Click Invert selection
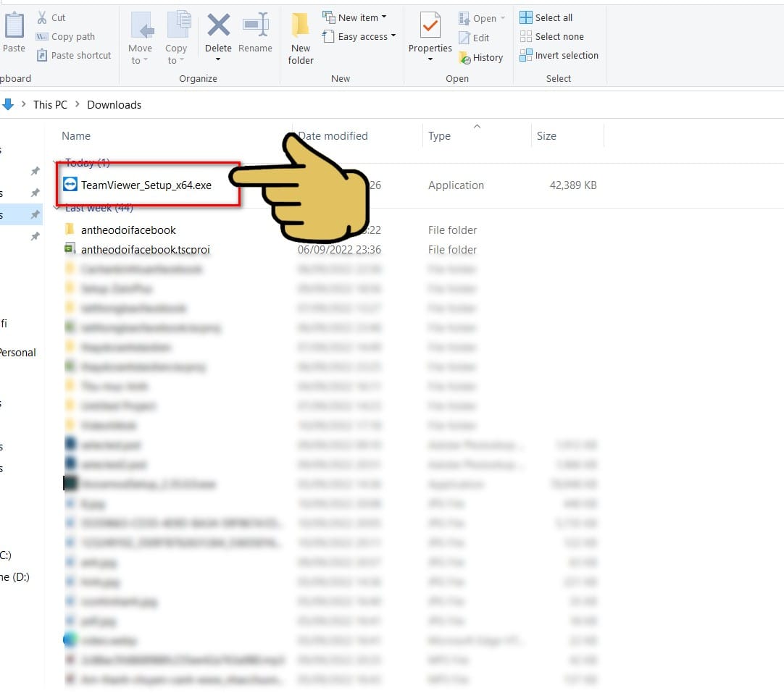The width and height of the screenshot is (784, 693). (559, 55)
